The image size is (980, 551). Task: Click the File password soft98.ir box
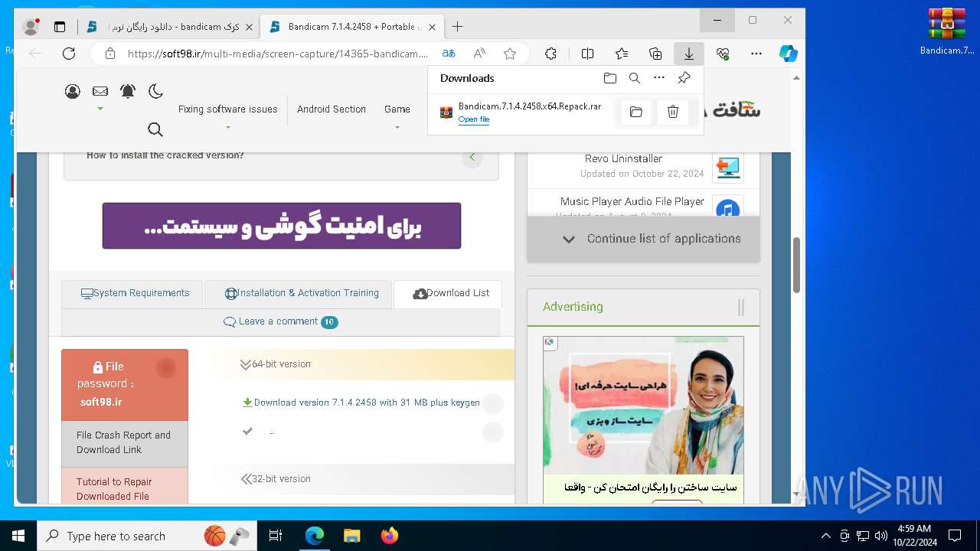(125, 385)
